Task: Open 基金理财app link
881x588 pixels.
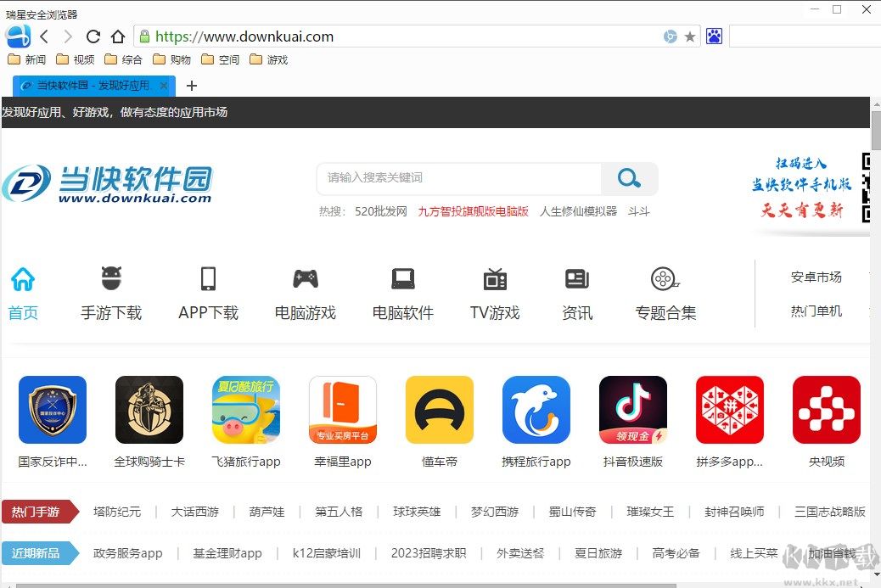Action: (x=227, y=553)
